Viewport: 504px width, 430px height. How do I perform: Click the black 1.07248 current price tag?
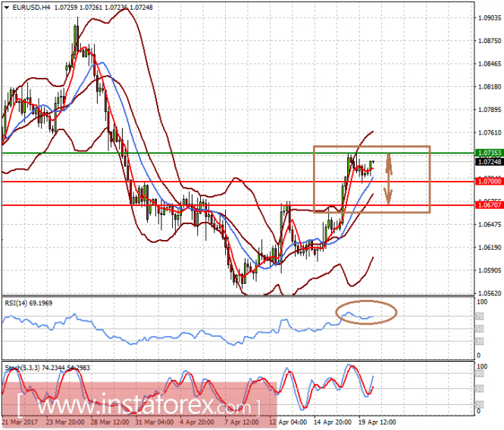(489, 161)
